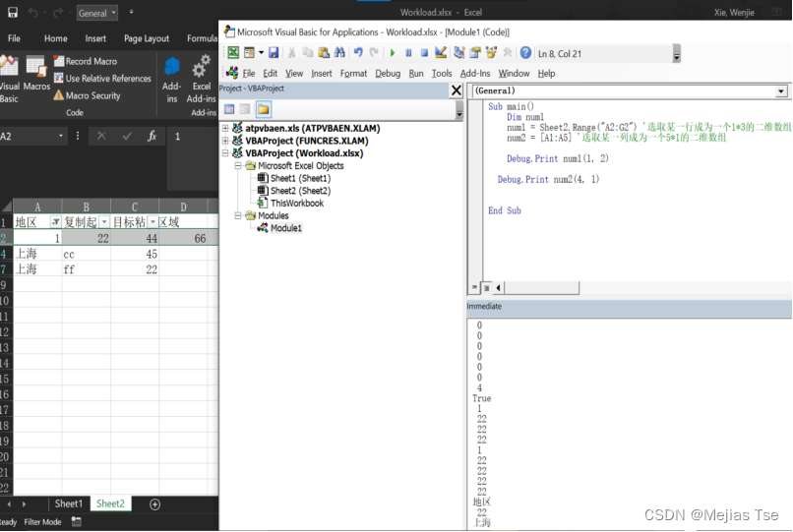This screenshot has height=532, width=793.
Task: Open the Debug menu
Action: [x=388, y=74]
